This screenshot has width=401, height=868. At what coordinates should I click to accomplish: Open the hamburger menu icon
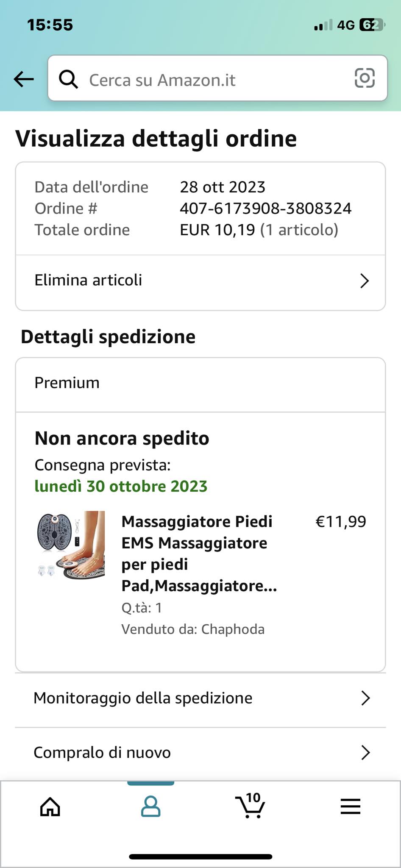[x=351, y=807]
